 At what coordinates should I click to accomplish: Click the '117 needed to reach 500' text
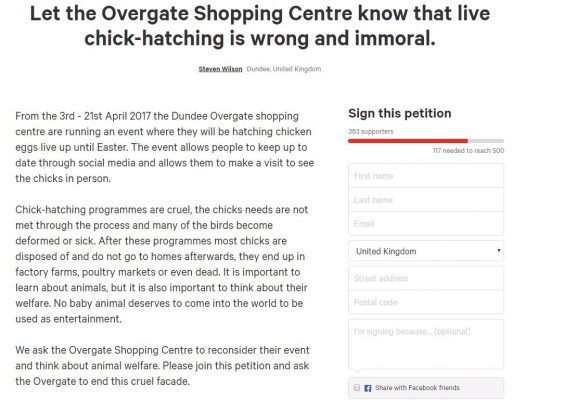coord(468,151)
